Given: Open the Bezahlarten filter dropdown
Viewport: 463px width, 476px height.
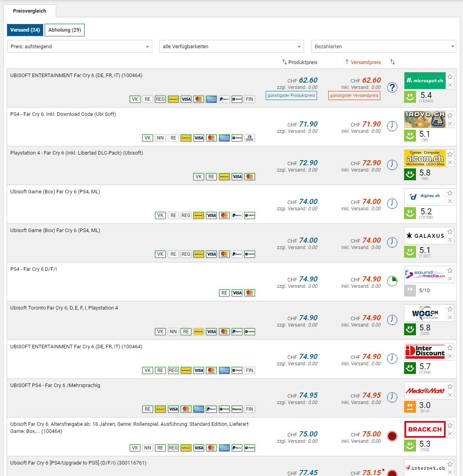Looking at the screenshot, I should [x=383, y=46].
